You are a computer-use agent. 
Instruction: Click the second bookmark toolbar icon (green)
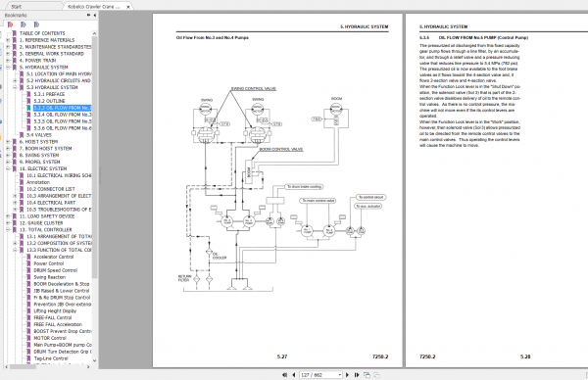[x=24, y=24]
